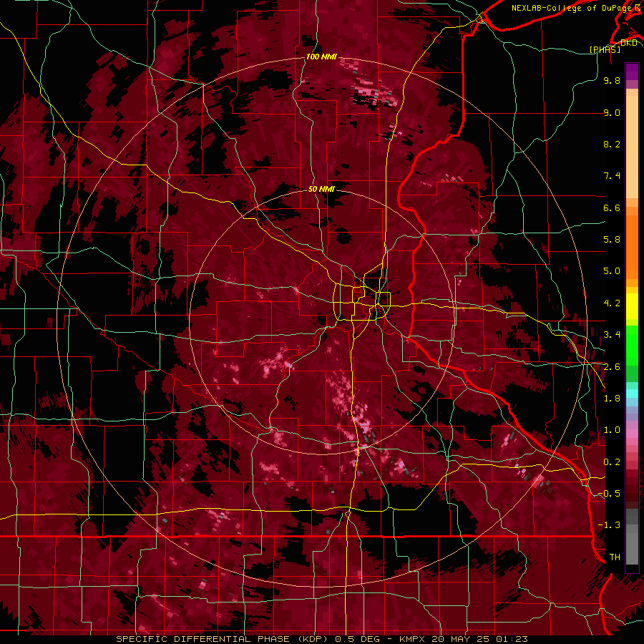Click the 8.2 value on color scale
The width and height of the screenshot is (644, 644).
coord(612,144)
